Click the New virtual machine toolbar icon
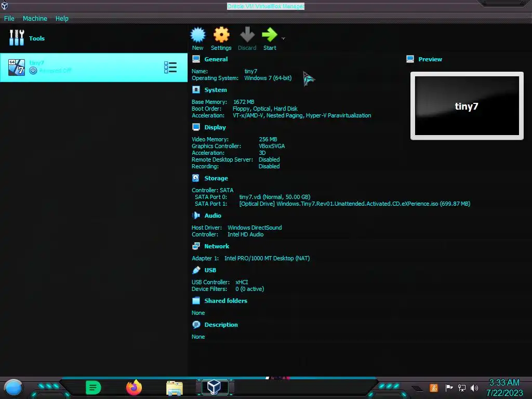The image size is (532, 399). 198,35
